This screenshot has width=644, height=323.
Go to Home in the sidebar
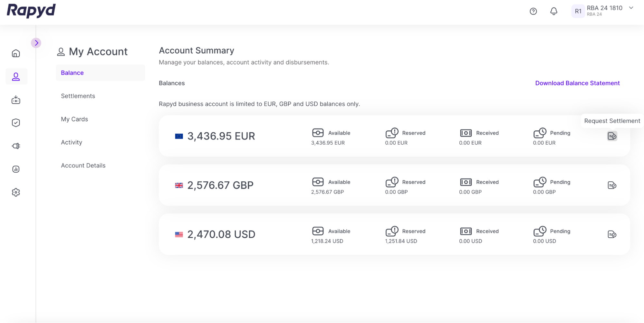[x=16, y=53]
